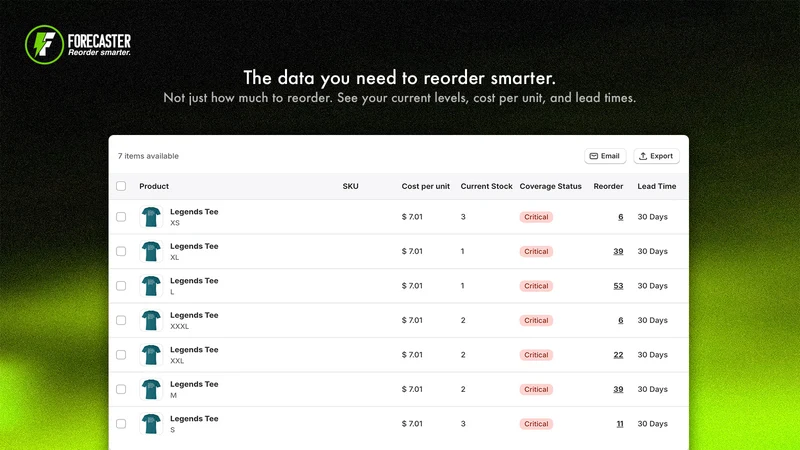This screenshot has height=450, width=800.
Task: Click the $ 7.01 cost in S row
Action: click(x=412, y=423)
